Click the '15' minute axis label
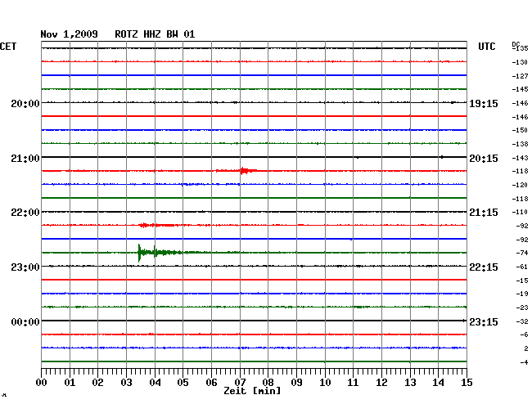 467,382
